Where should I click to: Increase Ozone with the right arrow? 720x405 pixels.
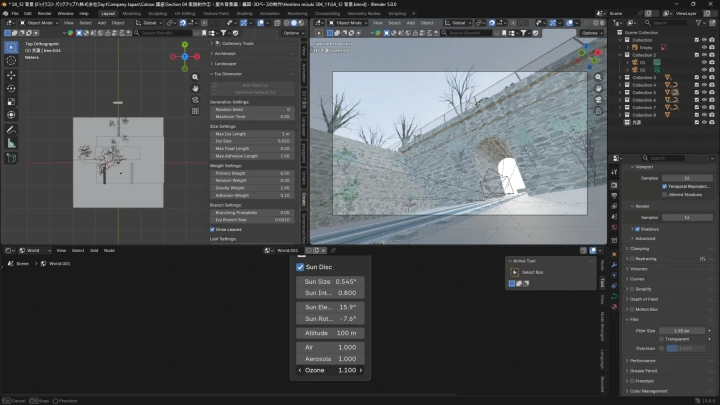pyautogui.click(x=361, y=370)
